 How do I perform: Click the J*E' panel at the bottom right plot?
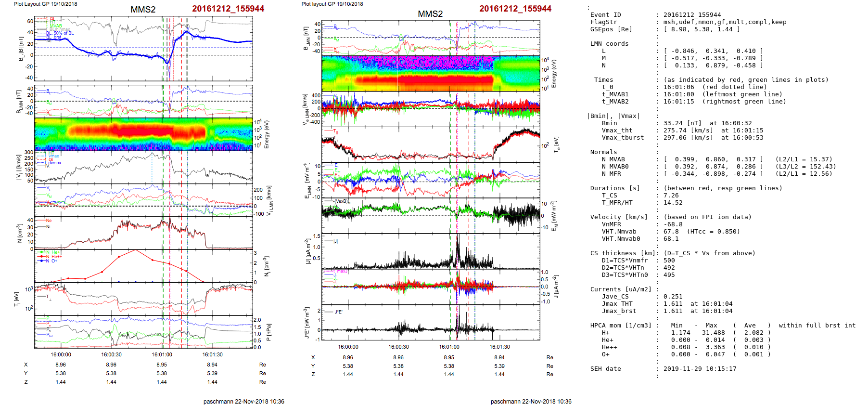(x=431, y=323)
